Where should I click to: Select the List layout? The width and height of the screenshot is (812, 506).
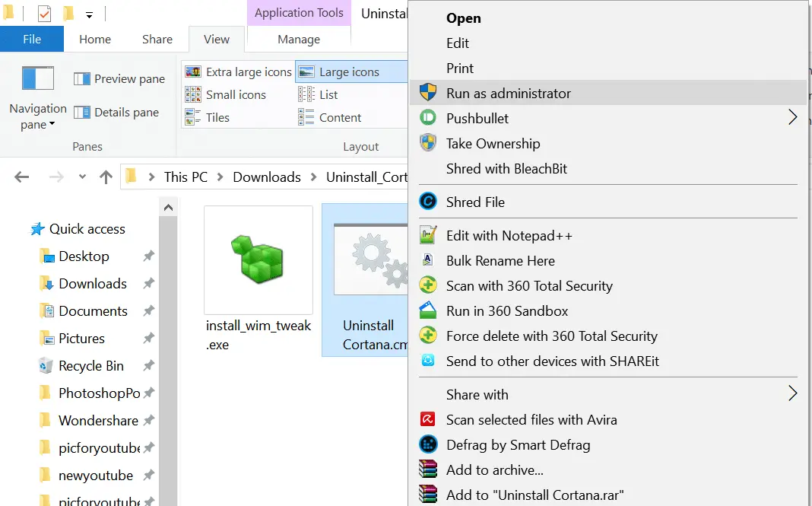coord(318,94)
